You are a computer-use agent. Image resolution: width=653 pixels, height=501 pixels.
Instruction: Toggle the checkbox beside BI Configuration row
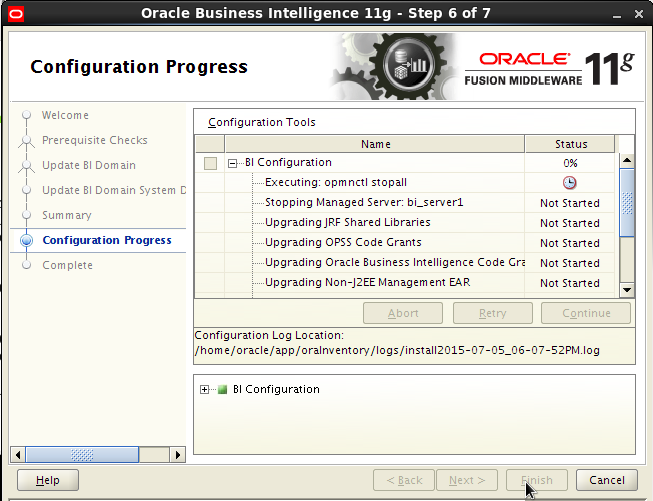210,163
